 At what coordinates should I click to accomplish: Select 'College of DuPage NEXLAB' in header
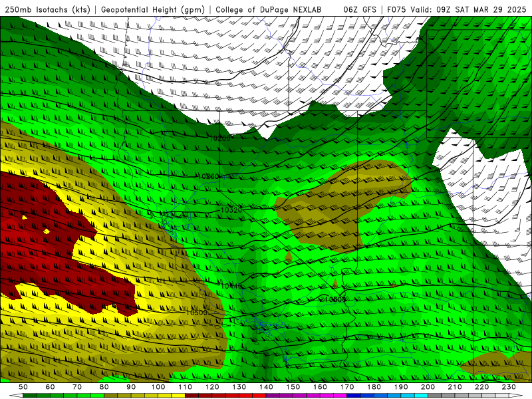(268, 9)
